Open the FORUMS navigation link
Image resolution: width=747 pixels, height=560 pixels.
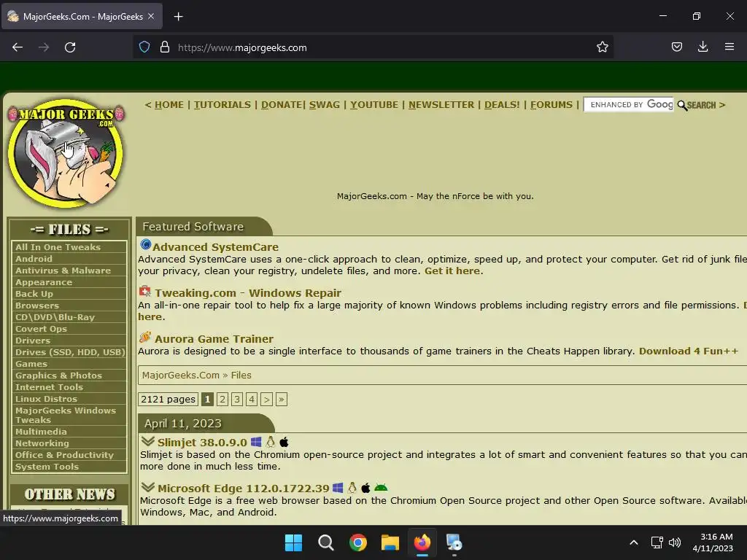point(551,105)
